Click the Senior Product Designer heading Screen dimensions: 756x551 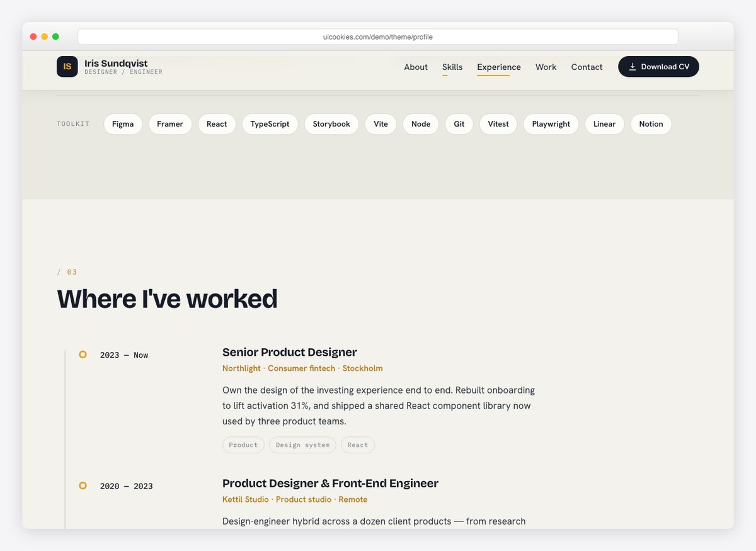click(x=290, y=352)
